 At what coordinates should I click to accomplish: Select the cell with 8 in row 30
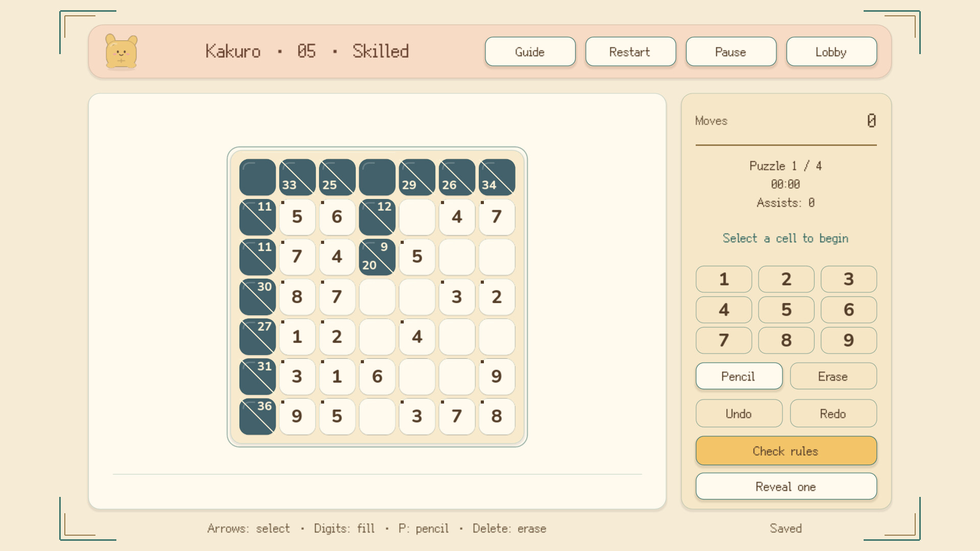tap(298, 296)
